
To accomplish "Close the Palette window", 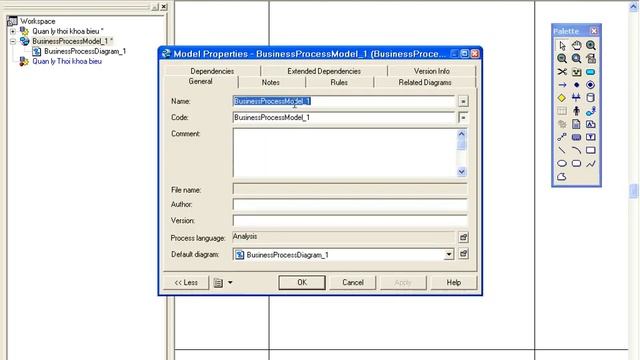I will click(x=594, y=31).
